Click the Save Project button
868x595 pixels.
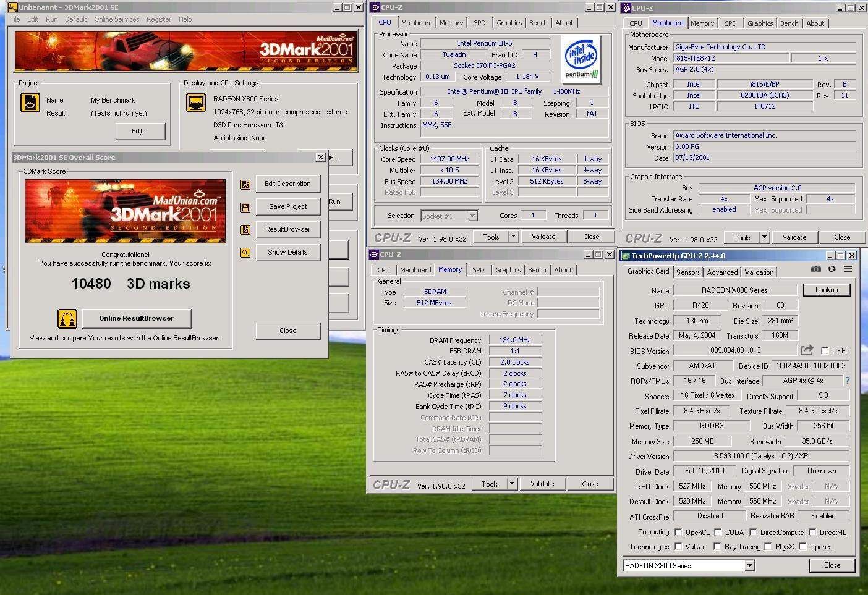tap(287, 206)
